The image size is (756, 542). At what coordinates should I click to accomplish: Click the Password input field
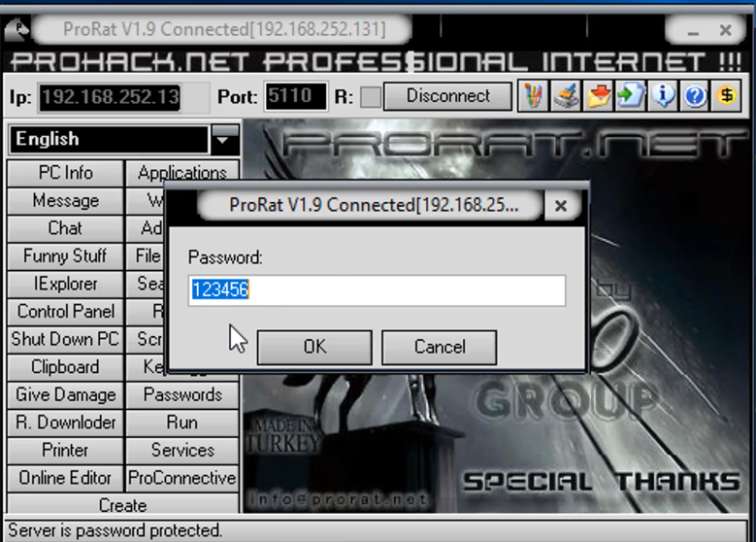[377, 290]
